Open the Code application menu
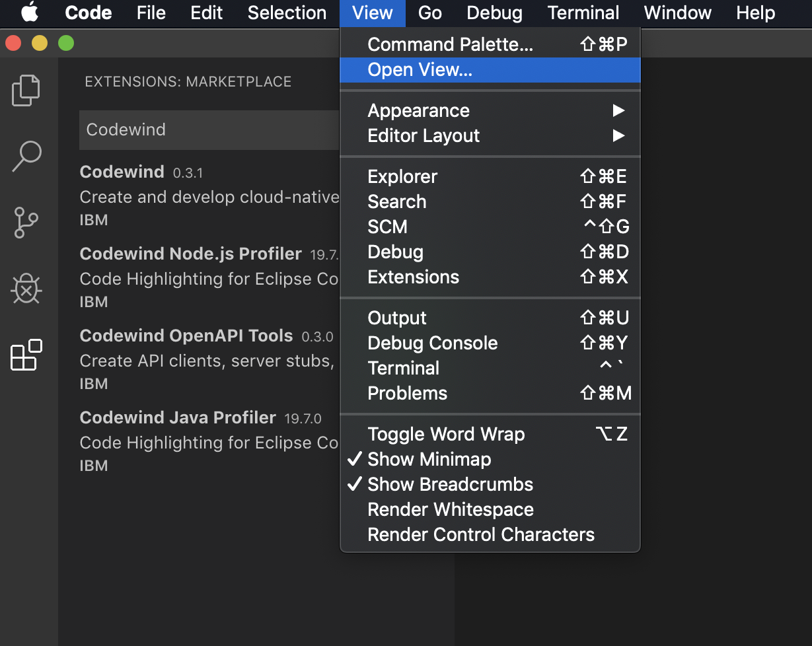This screenshot has width=812, height=646. (x=89, y=13)
